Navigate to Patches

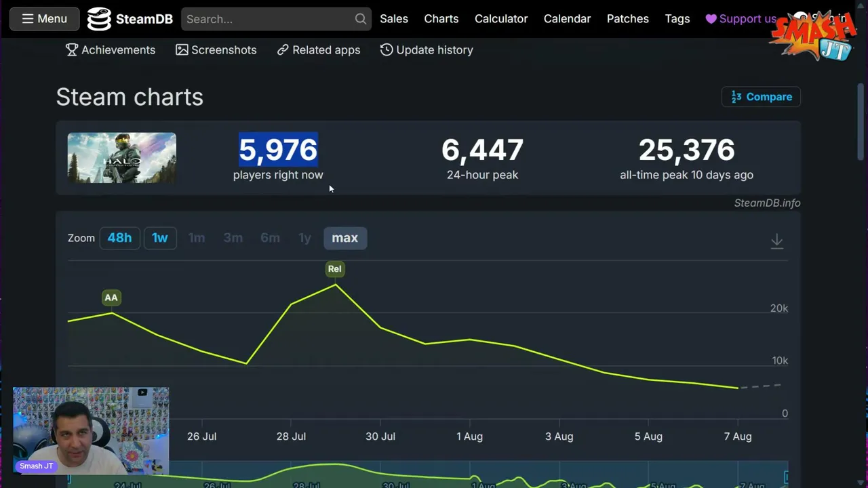coord(628,19)
